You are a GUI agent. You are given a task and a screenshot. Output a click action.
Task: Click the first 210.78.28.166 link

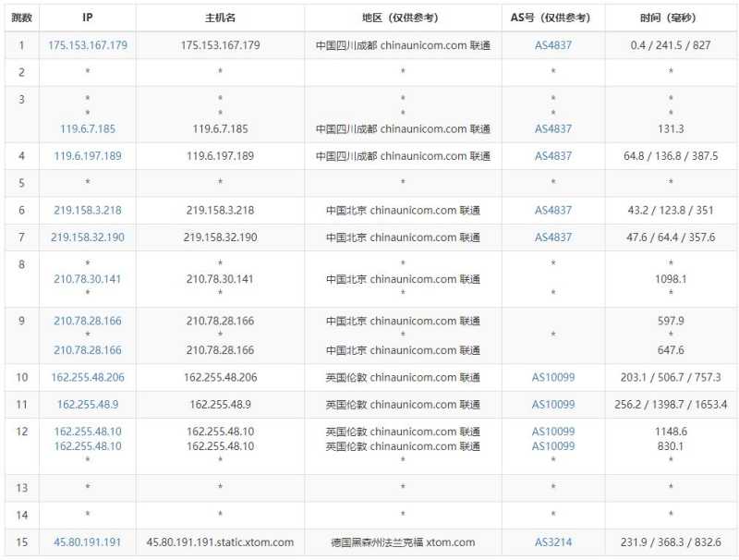[x=87, y=323]
